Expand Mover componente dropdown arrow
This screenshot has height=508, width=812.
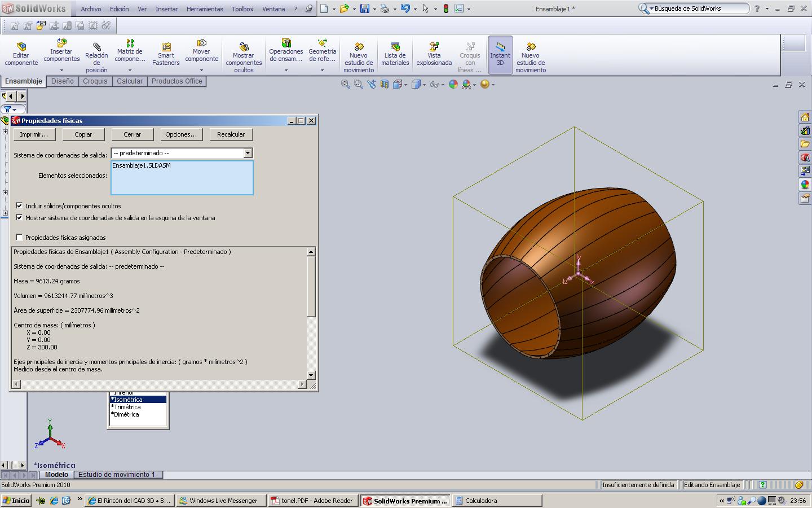(x=201, y=71)
